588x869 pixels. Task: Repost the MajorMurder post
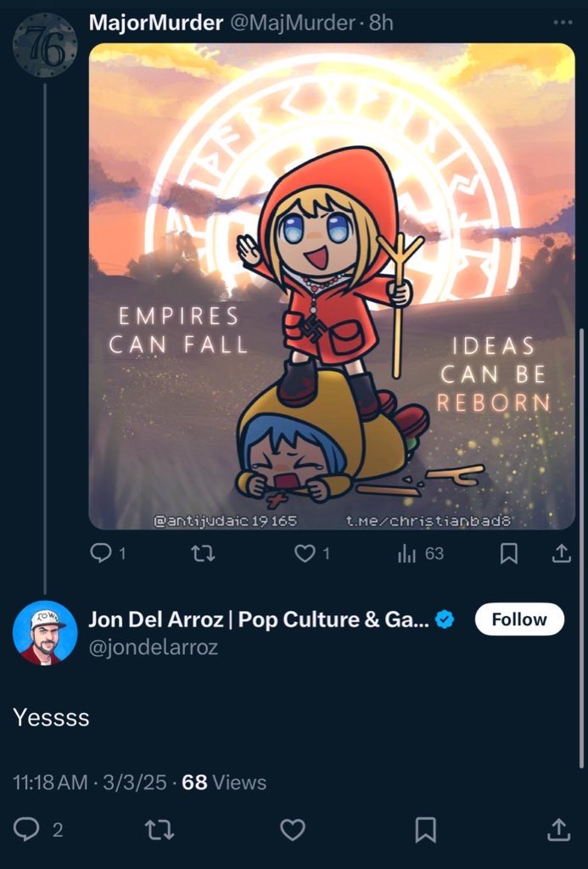(x=201, y=553)
